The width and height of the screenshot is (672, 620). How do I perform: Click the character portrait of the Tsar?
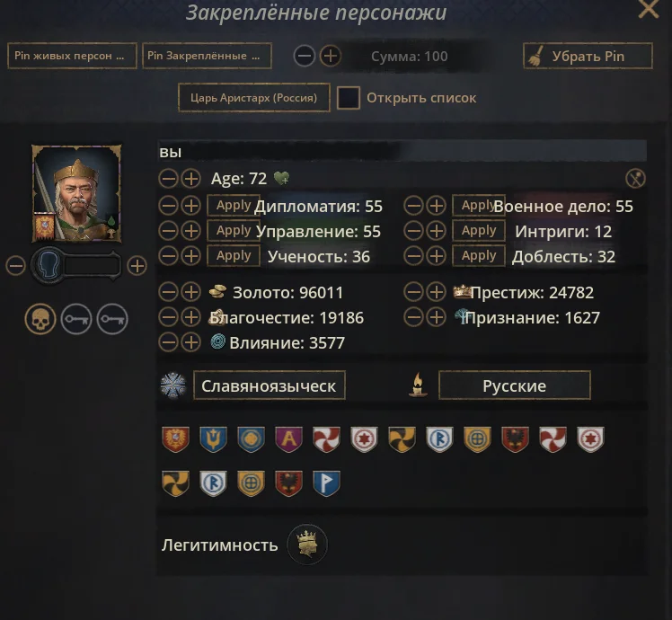point(76,194)
